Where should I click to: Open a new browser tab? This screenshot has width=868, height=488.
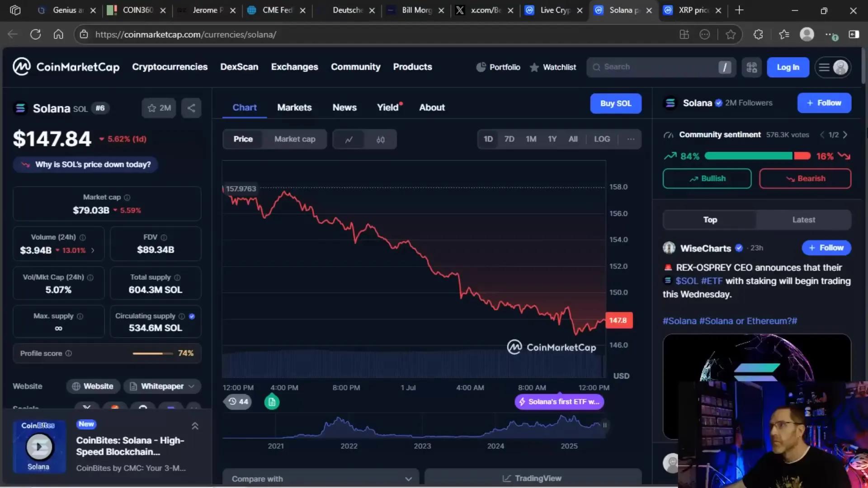point(739,10)
